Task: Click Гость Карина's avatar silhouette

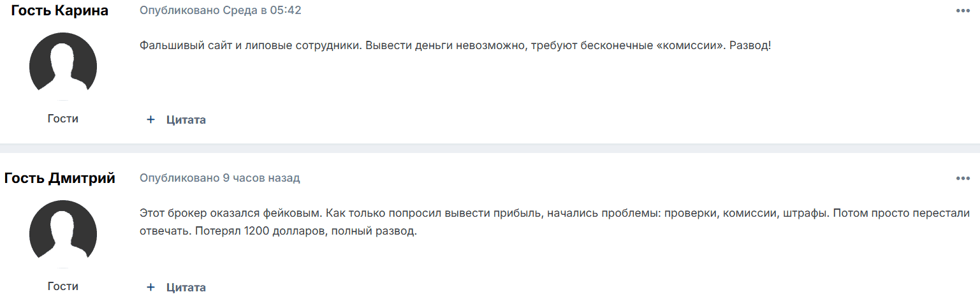Action: tap(63, 66)
